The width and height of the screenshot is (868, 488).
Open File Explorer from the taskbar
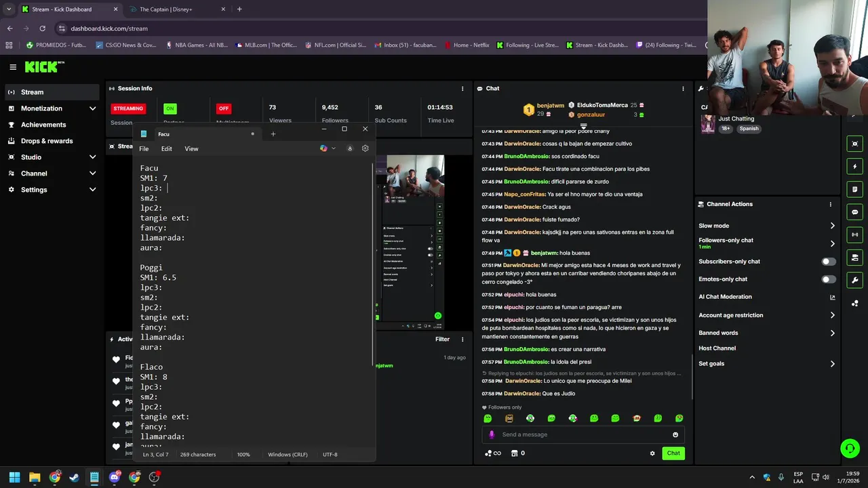coord(35,477)
